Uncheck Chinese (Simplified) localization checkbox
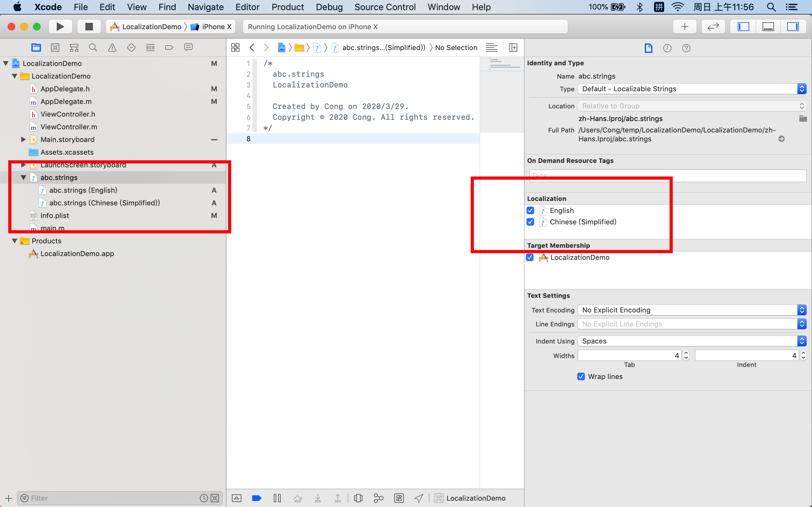This screenshot has width=812, height=507. point(530,222)
